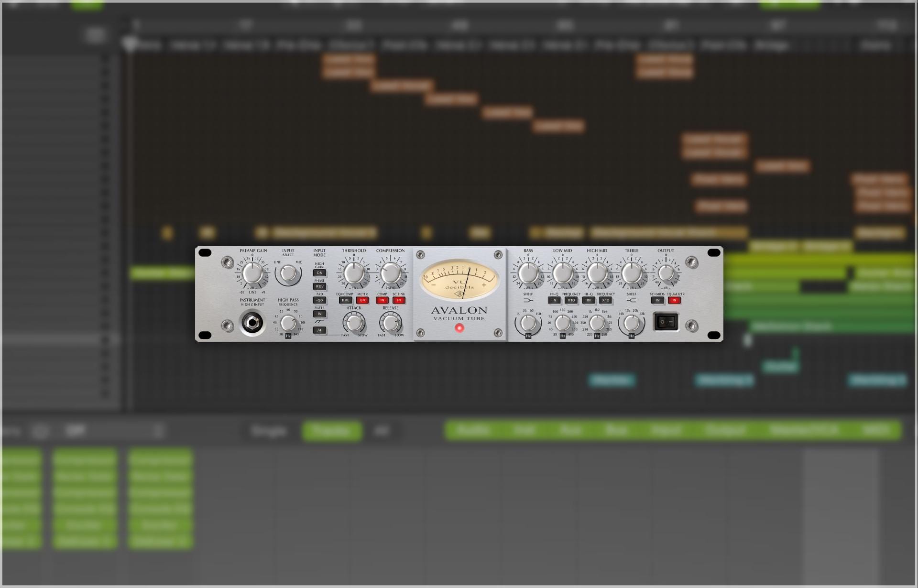Click the MIC label of Input Select

299,262
